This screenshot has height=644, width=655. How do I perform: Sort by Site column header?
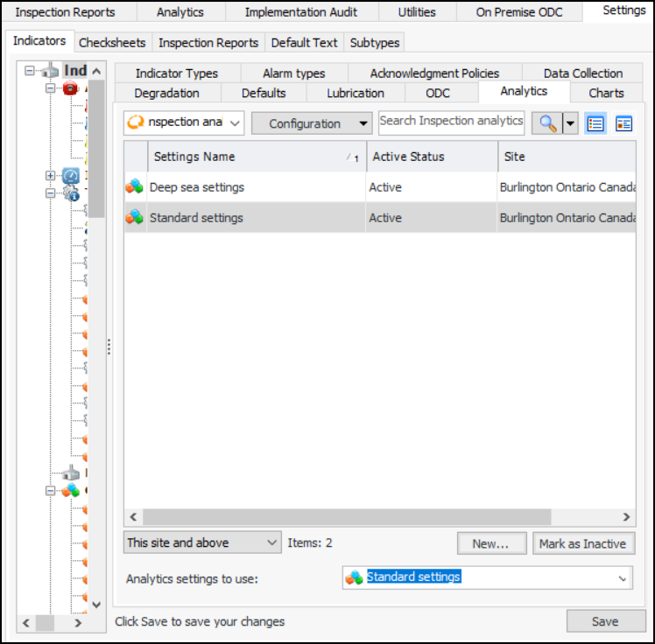pyautogui.click(x=567, y=157)
